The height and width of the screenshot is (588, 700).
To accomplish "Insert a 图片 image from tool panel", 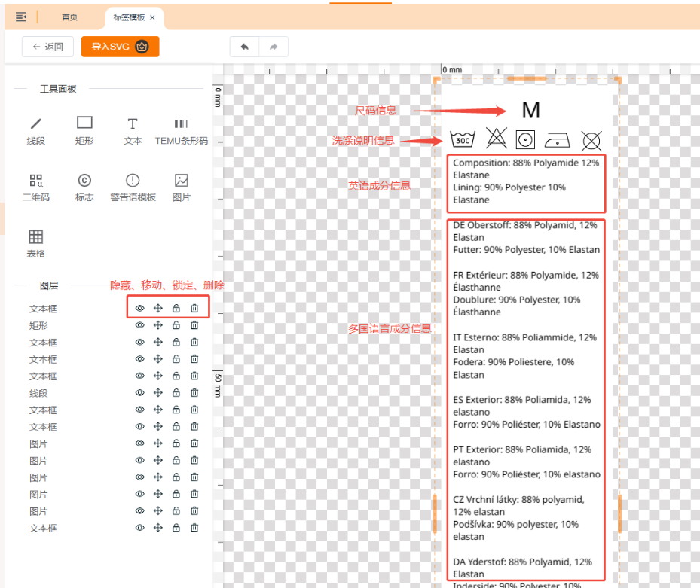I will 182,187.
